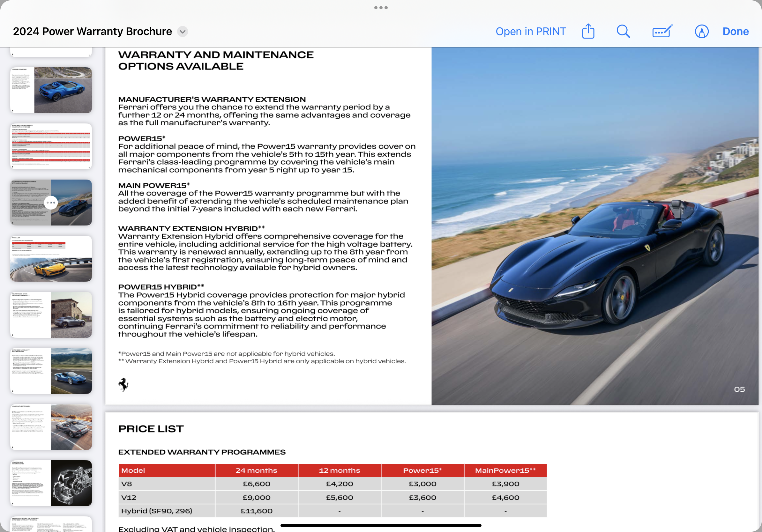Screen dimensions: 762x532
Task: Select blue Ferrari page thumbnail
Action: tap(51, 90)
